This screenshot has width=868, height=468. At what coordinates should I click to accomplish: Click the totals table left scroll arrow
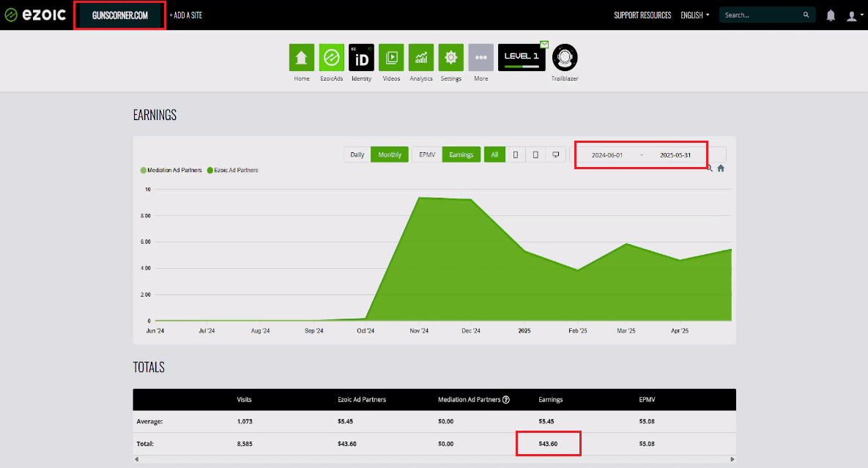point(137,459)
